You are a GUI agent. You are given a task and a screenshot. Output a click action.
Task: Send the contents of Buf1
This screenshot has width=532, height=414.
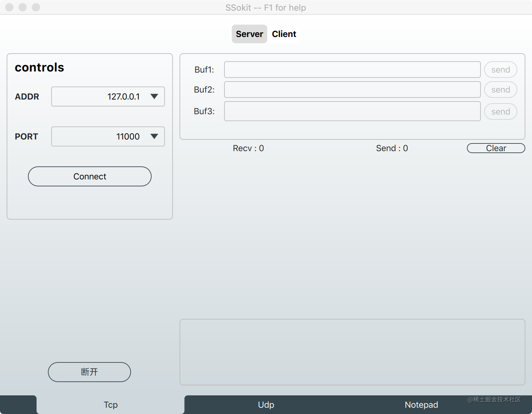[500, 70]
